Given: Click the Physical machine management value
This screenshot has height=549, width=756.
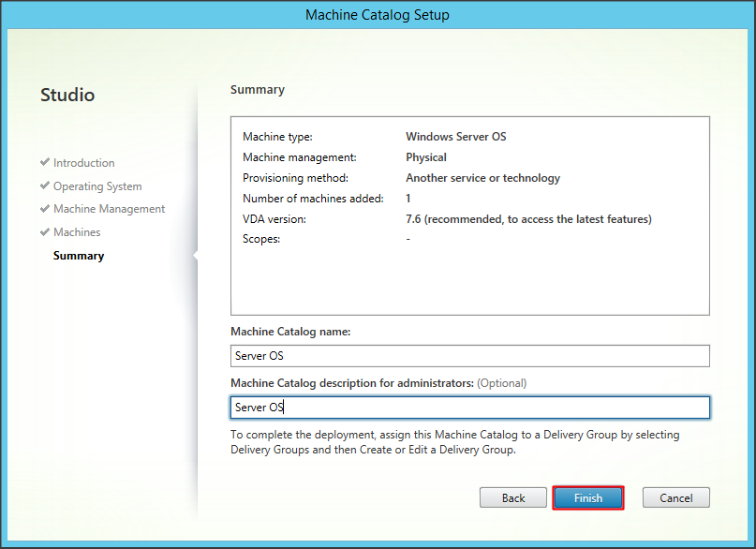Looking at the screenshot, I should click(426, 157).
